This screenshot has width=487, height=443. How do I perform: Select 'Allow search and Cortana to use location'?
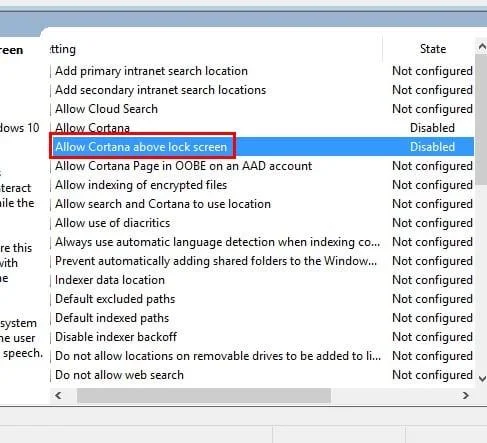coord(163,204)
